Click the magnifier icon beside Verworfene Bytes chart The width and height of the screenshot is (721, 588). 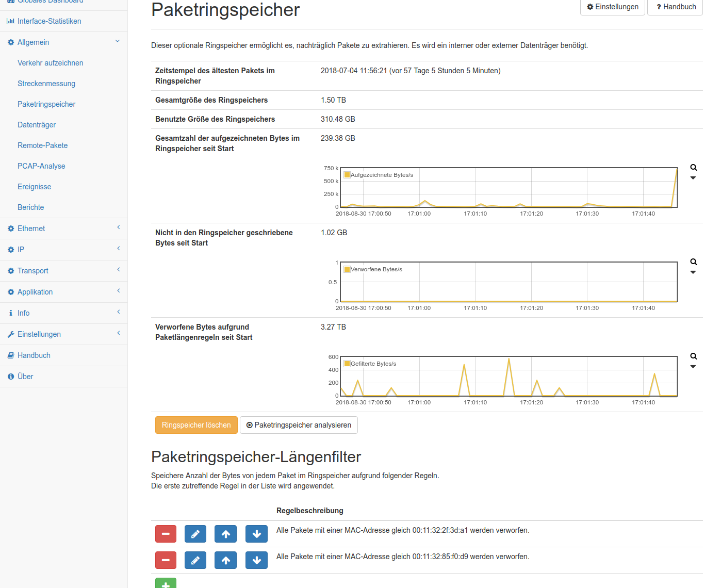[x=693, y=262]
